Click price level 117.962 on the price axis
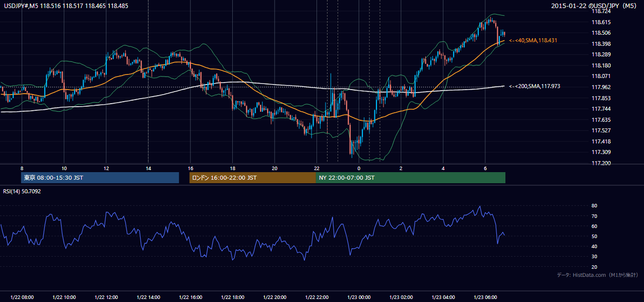Screen dimensions: 644x302 point(601,87)
